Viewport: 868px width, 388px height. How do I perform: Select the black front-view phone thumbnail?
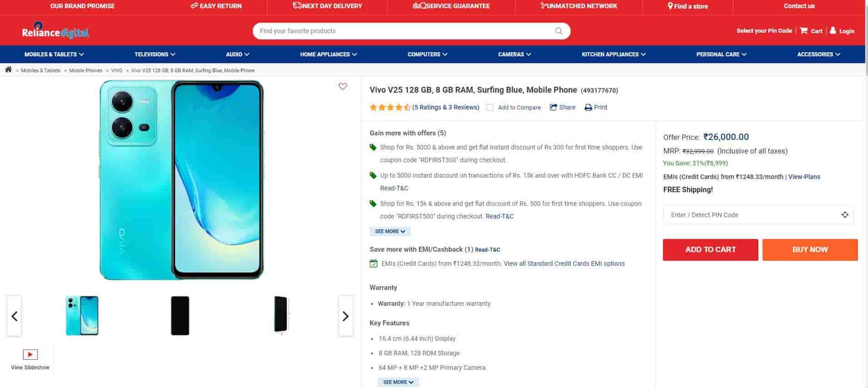pos(180,316)
